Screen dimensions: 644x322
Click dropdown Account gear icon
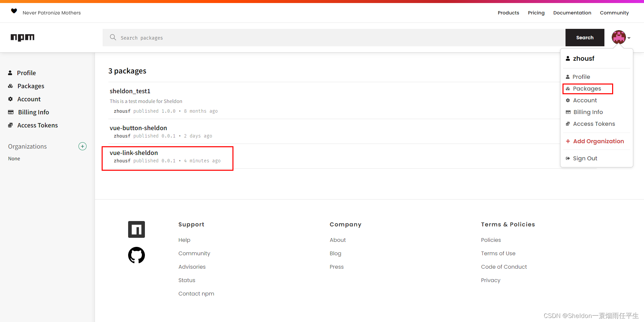pyautogui.click(x=568, y=100)
